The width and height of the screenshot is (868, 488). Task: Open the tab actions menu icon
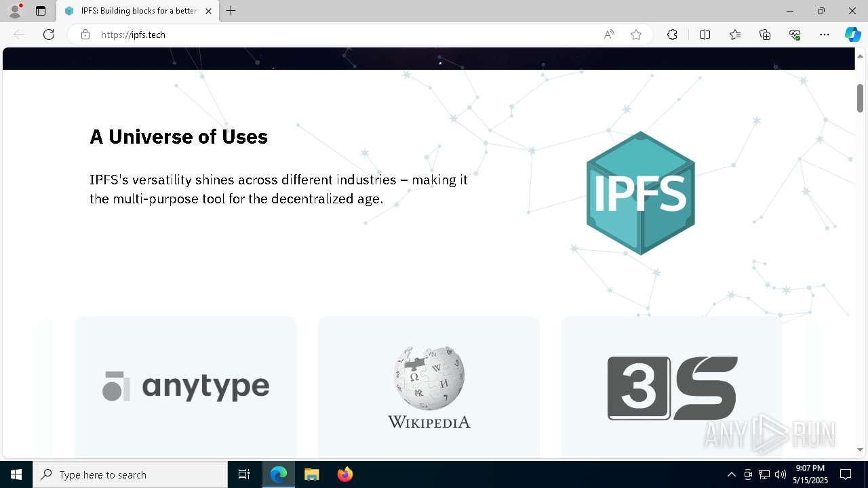point(41,11)
